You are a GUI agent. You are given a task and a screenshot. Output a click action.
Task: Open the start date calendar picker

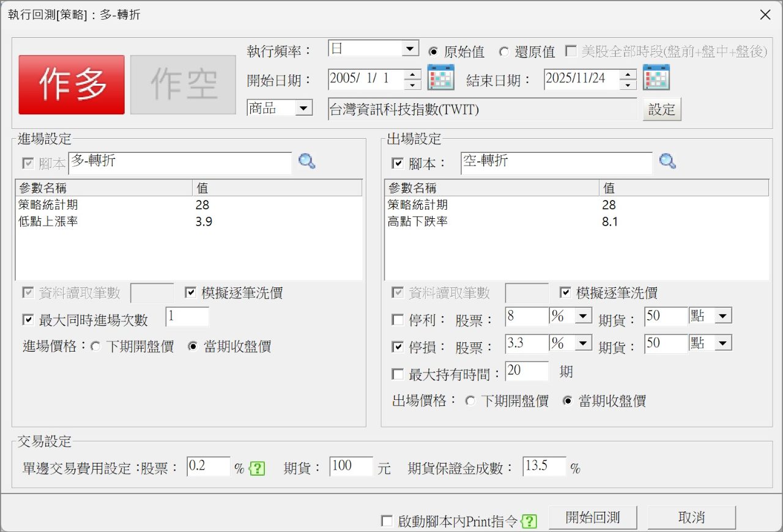point(440,78)
